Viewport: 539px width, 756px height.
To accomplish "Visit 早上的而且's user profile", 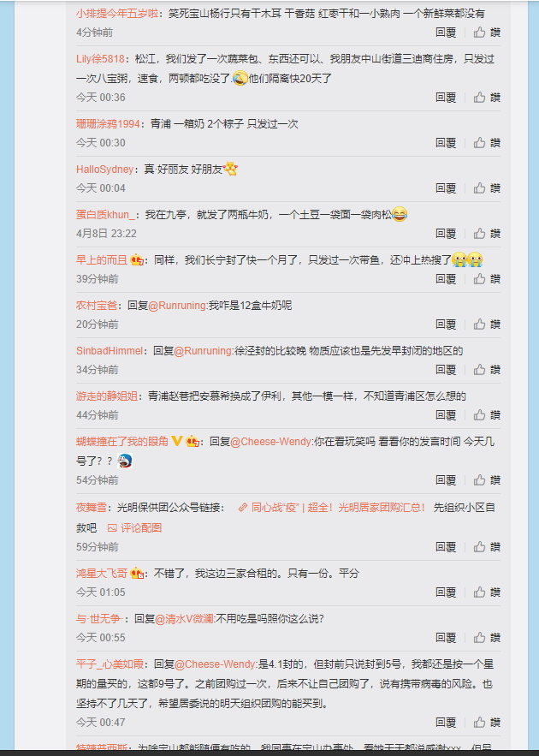I will [102, 260].
